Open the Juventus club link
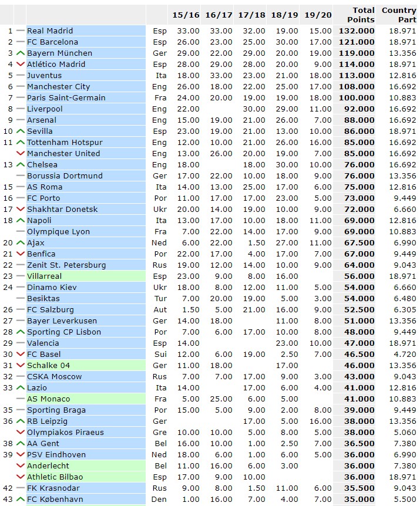This screenshot has width=420, height=506. coord(44,76)
